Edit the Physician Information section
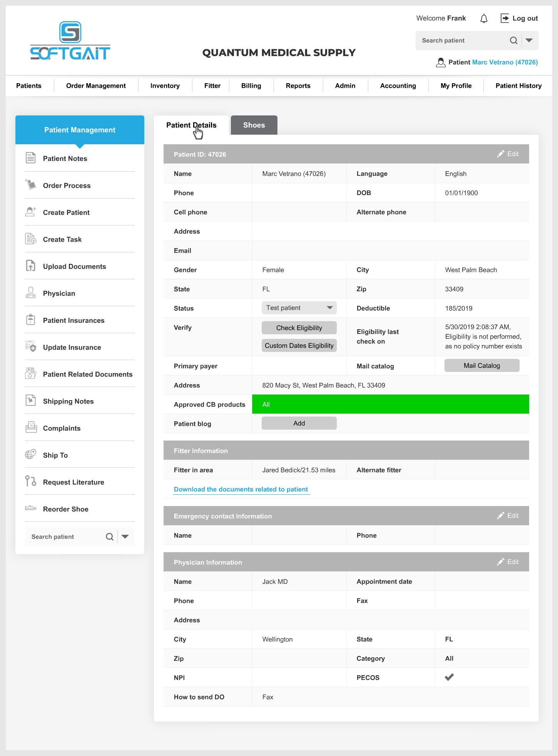 [x=508, y=562]
